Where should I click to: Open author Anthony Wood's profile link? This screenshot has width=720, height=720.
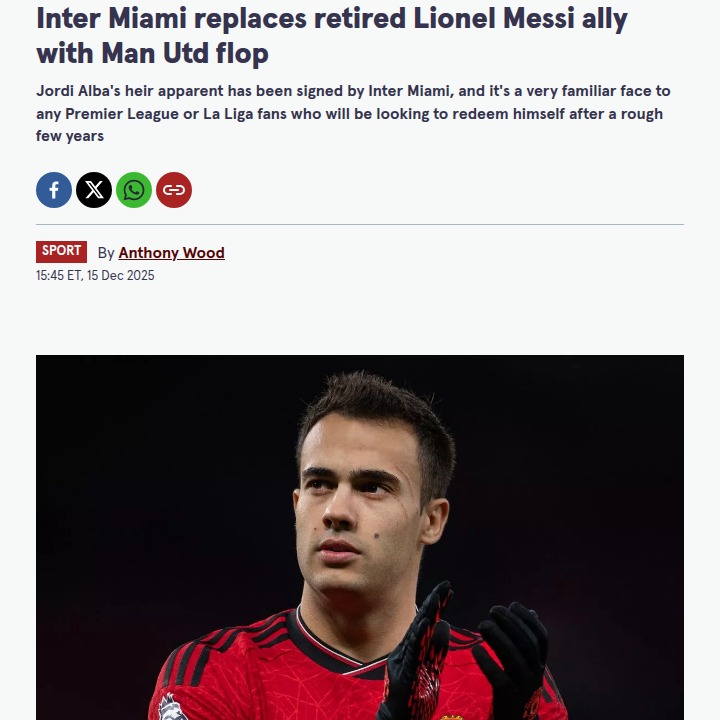click(x=171, y=253)
